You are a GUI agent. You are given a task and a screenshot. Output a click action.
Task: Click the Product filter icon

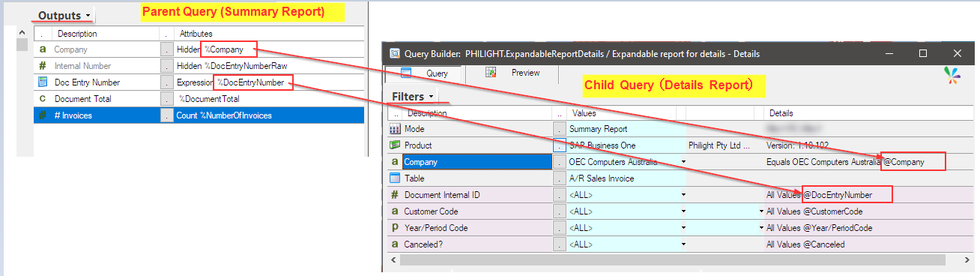[x=395, y=145]
